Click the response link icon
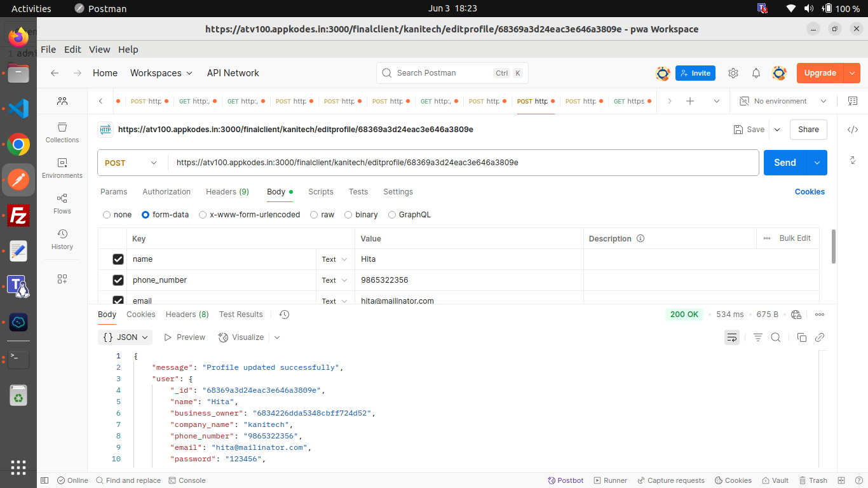This screenshot has width=868, height=488. coord(820,337)
